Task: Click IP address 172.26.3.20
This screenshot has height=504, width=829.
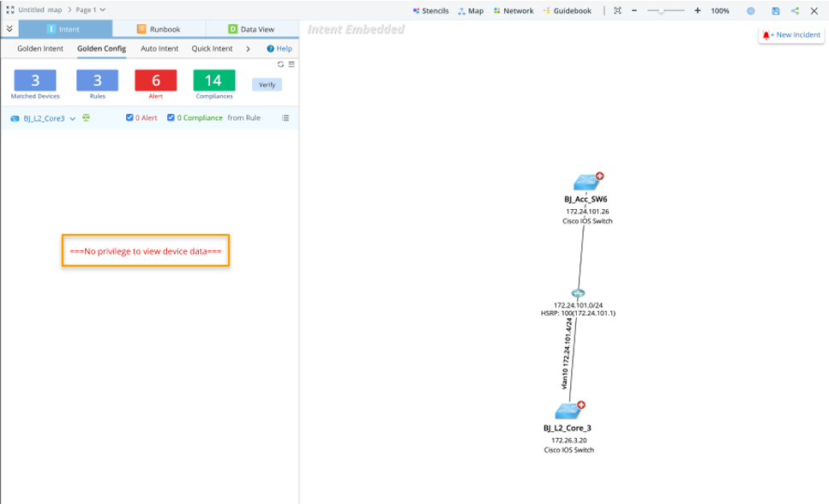Action: tap(569, 441)
